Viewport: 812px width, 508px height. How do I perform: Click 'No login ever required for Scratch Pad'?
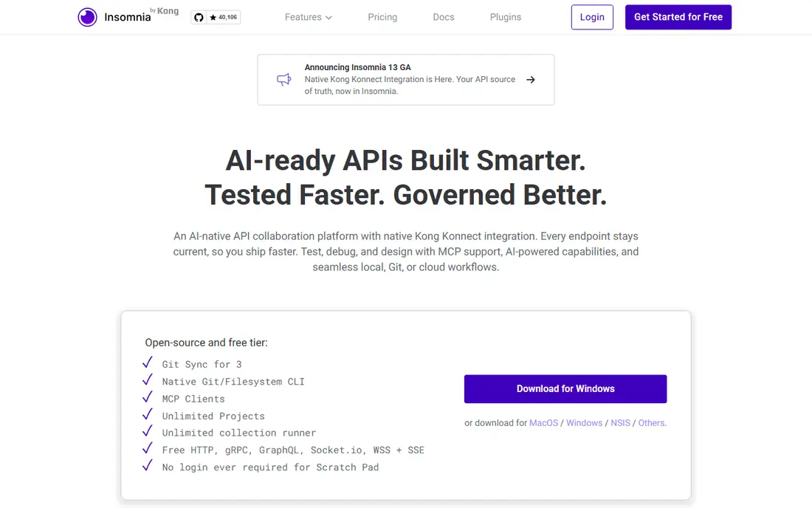(270, 467)
